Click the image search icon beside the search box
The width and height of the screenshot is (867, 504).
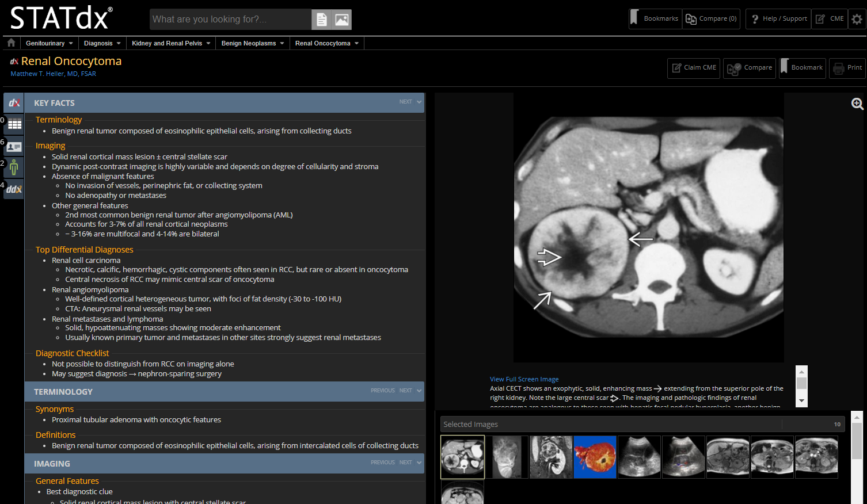pos(341,20)
